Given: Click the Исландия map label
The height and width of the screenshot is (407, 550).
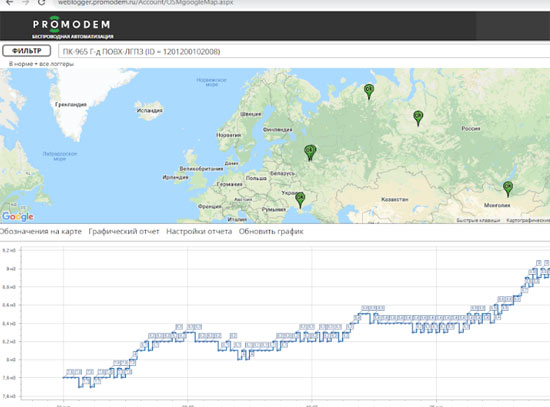Looking at the screenshot, I should point(149,111).
